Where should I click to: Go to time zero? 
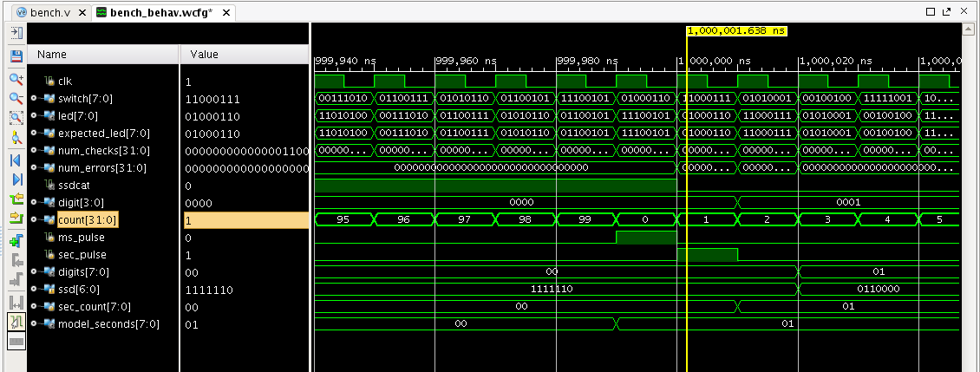pyautogui.click(x=16, y=160)
